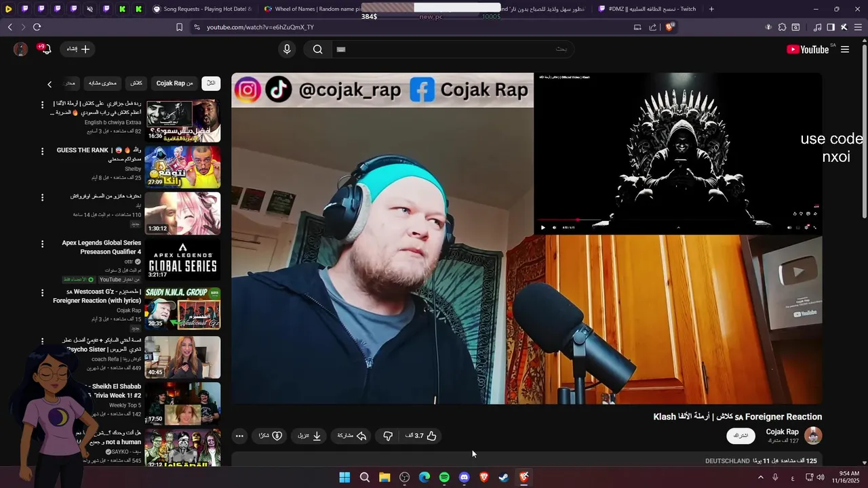Click the 'ottr' channel name
Image resolution: width=868 pixels, height=488 pixels.
[x=129, y=262]
